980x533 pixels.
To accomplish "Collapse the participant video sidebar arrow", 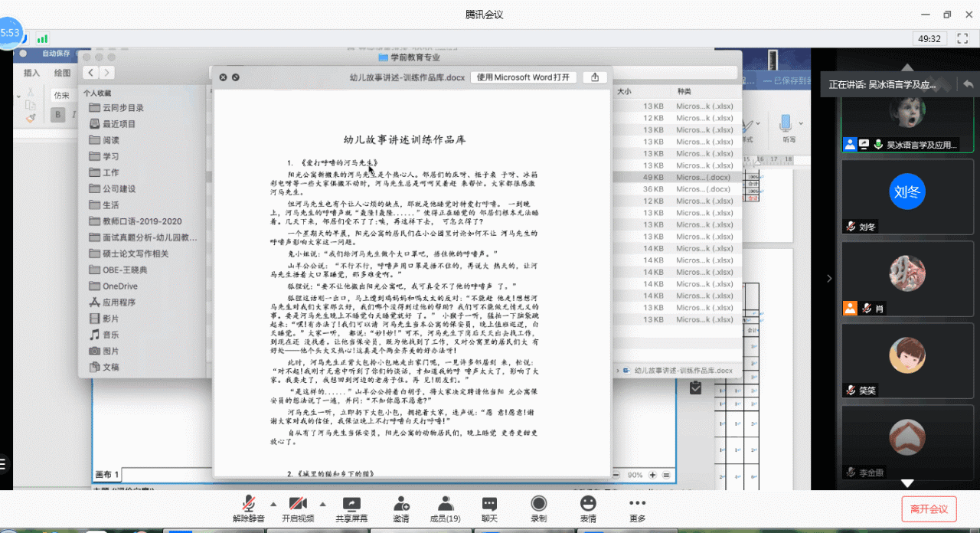I will point(828,278).
